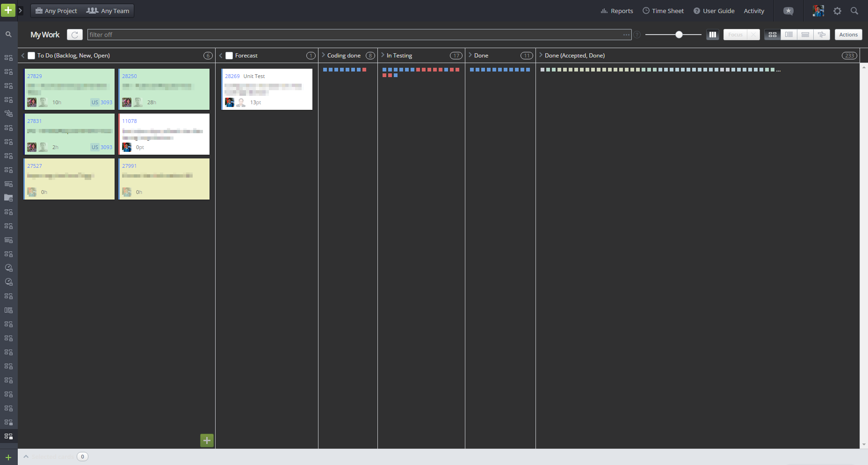Viewport: 868px width, 465px height.
Task: Tick the Forecast column checkbox
Action: pyautogui.click(x=229, y=56)
